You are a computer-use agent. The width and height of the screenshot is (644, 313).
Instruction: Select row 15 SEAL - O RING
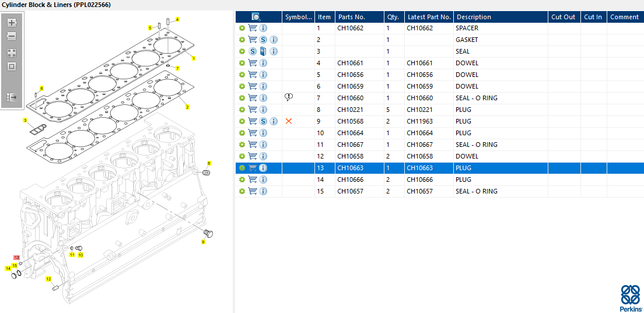(x=439, y=191)
